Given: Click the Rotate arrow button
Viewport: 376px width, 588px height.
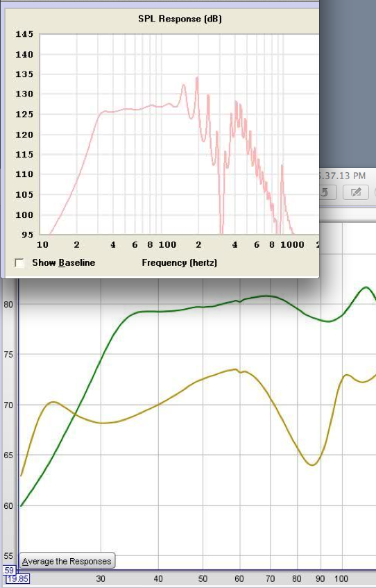Looking at the screenshot, I should [327, 193].
